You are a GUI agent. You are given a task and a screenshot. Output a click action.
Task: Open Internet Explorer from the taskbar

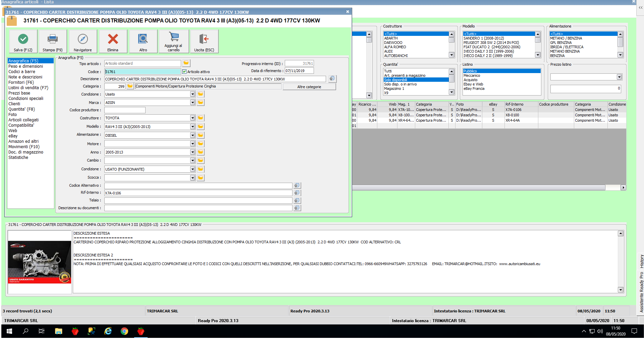pyautogui.click(x=108, y=331)
